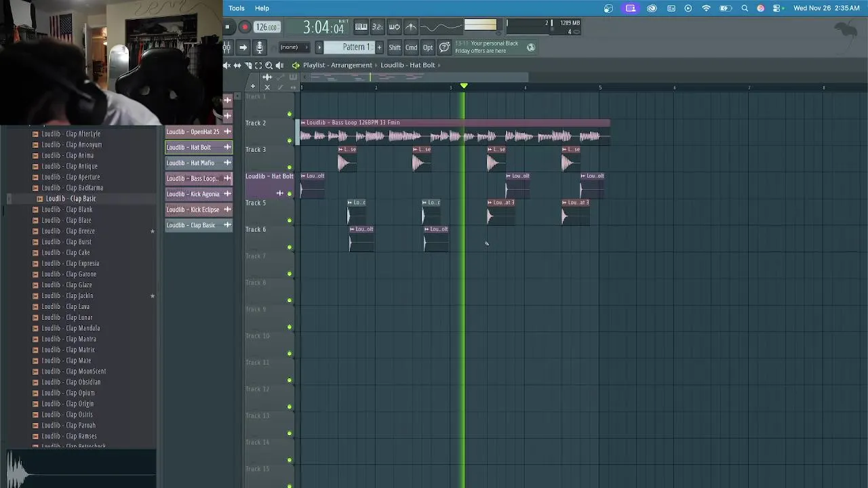Open macOS Spotlight search icon
Screen dimensions: 868x488
745,8
